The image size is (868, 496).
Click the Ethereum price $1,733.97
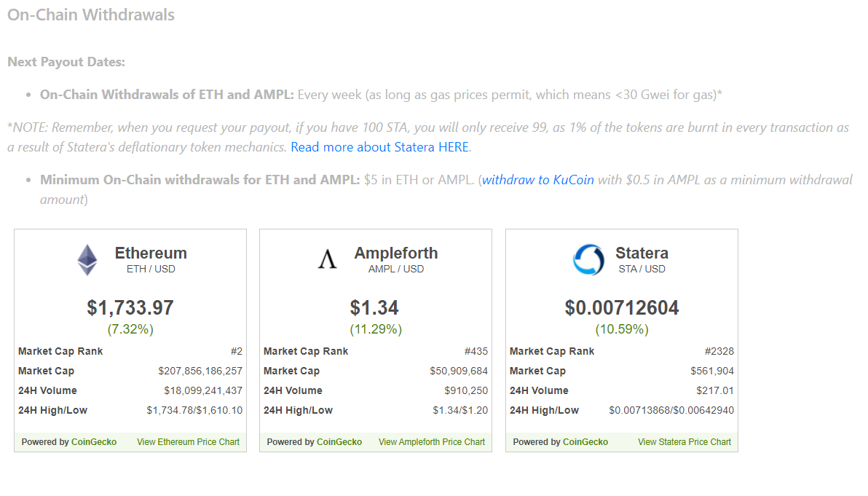click(x=130, y=308)
